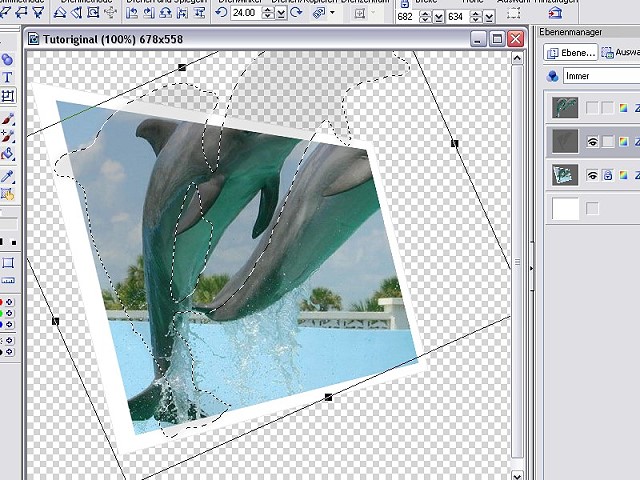Click the second rotate-and-flip icon
The height and width of the screenshot is (480, 640).
[x=149, y=13]
